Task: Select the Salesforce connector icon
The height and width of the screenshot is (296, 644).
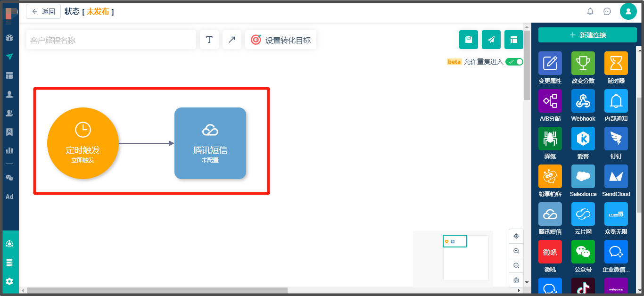Action: coord(583,176)
